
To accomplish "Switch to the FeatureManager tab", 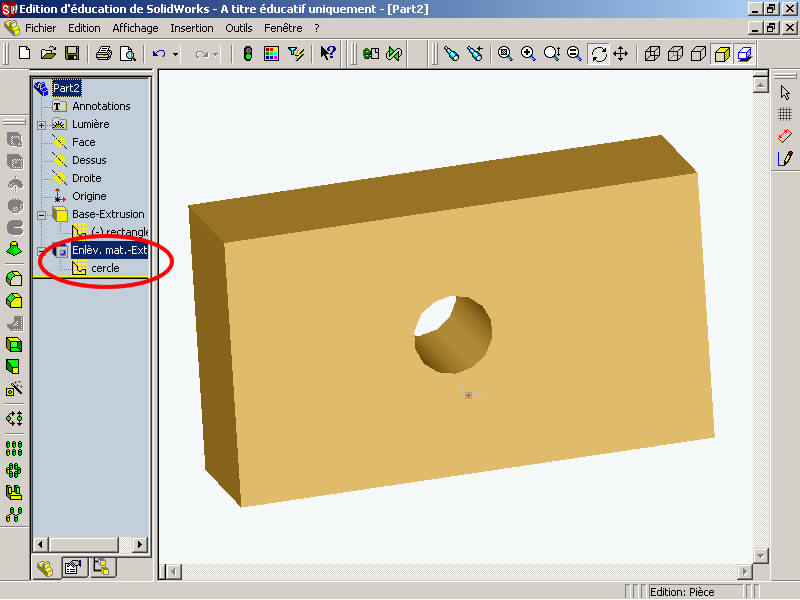I will (45, 568).
